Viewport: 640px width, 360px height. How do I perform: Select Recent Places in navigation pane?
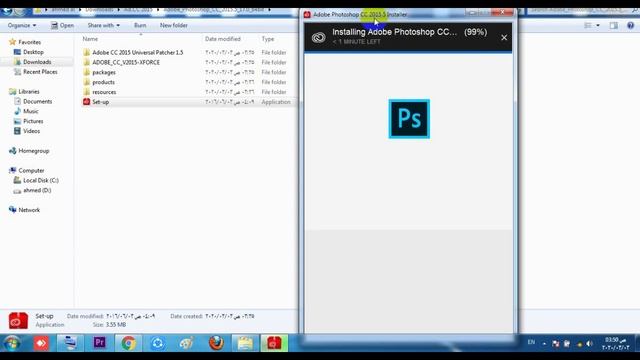(x=40, y=71)
